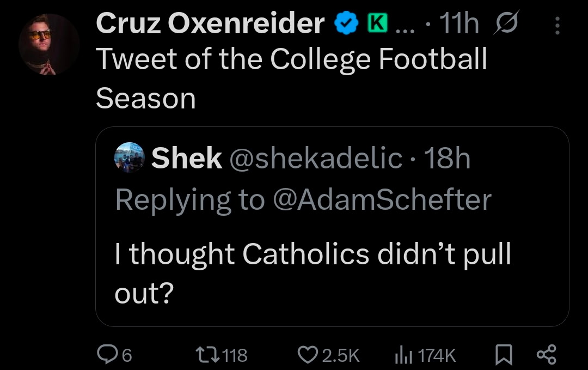Screen dimensions: 588x370
Task: Open the @shekadelic handle
Action: (x=317, y=159)
